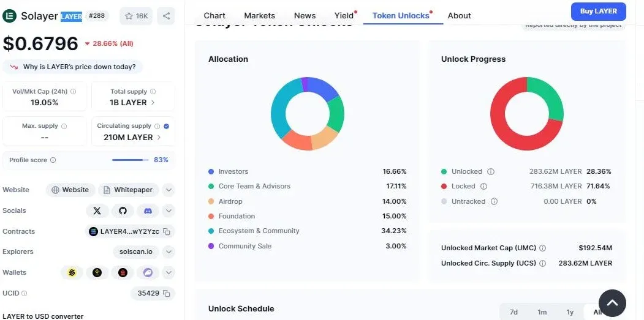Copy the UCID 35429 value

coord(166,293)
